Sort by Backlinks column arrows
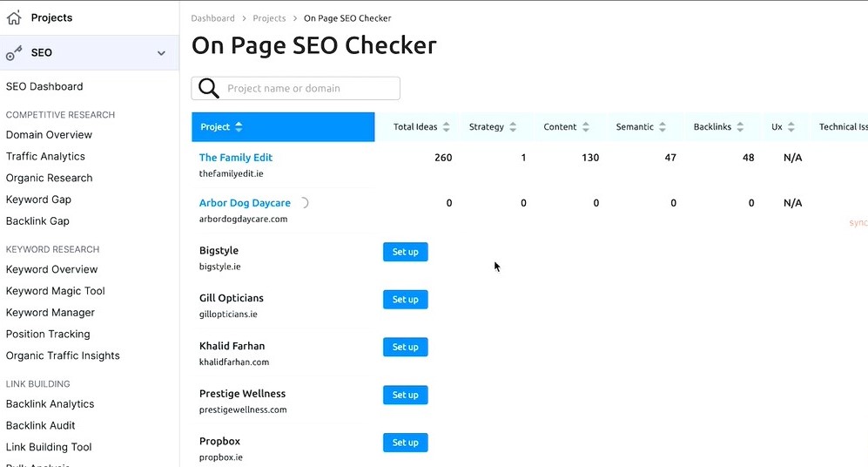 [740, 127]
